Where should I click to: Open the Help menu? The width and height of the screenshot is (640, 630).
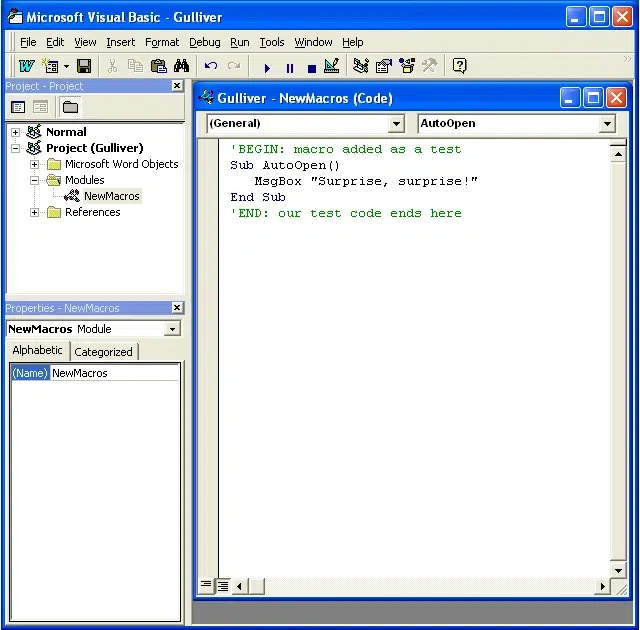click(x=353, y=42)
